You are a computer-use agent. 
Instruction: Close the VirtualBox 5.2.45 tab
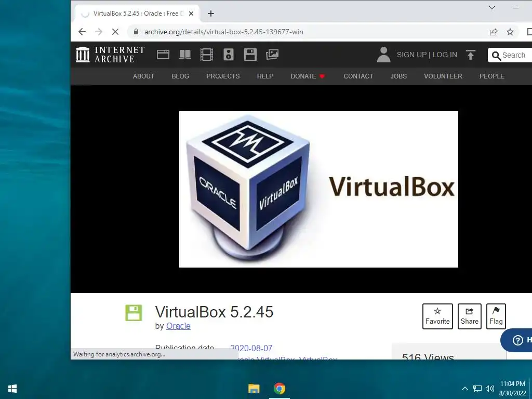tap(191, 14)
